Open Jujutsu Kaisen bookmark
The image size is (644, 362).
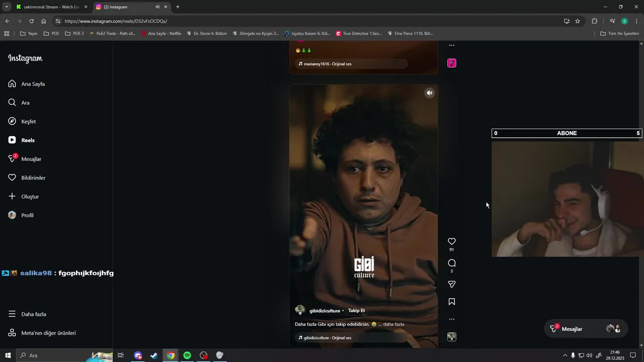(x=307, y=34)
